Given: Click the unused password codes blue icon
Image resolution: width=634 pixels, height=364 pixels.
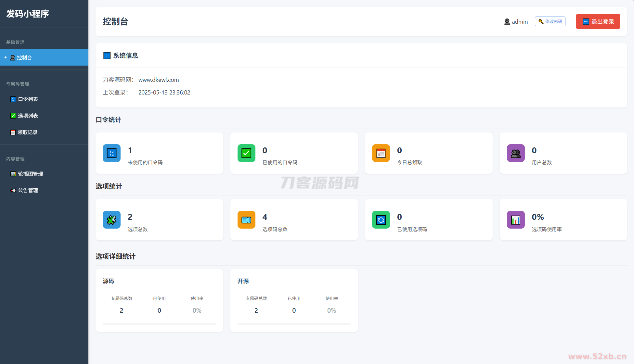Looking at the screenshot, I should (x=111, y=153).
